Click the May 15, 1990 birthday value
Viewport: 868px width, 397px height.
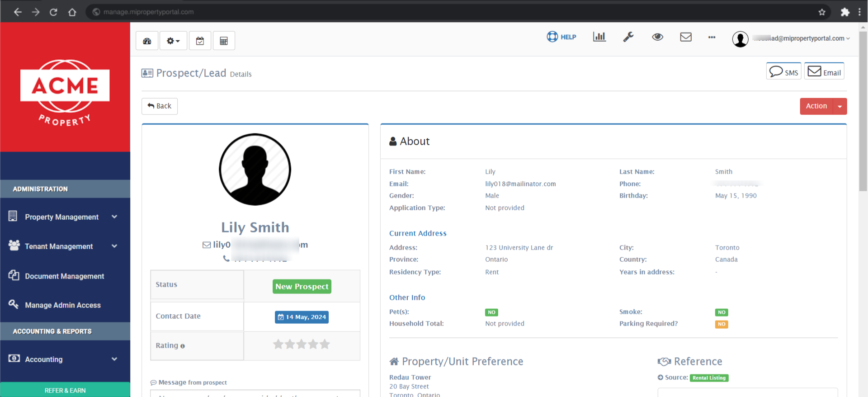736,196
